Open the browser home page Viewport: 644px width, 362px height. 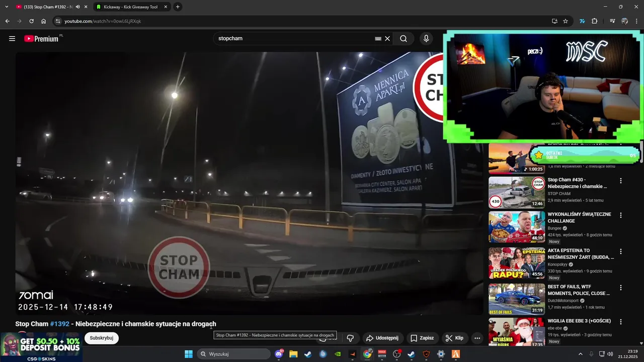43,21
